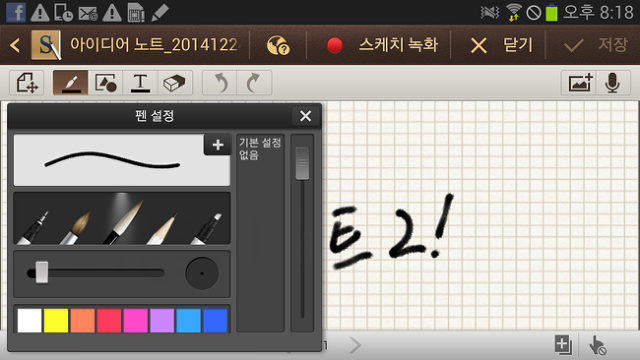The image size is (640, 360).
Task: Select the shape recognition tool
Action: [105, 83]
